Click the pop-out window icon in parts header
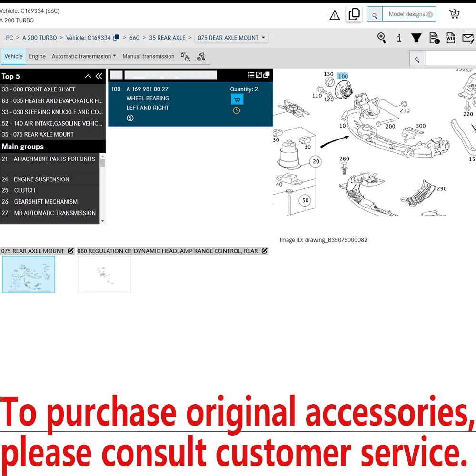Viewport: 476px width, 476px height. (x=267, y=75)
